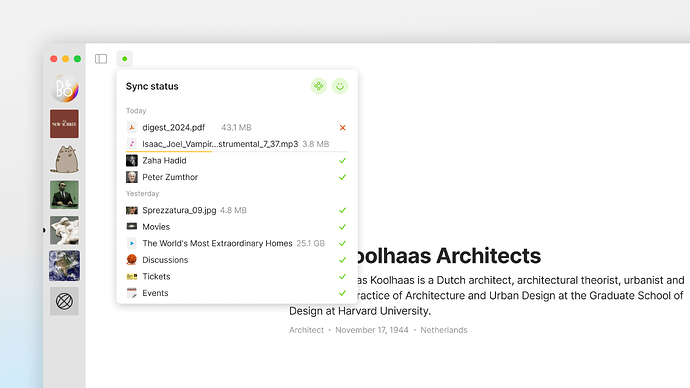Viewport: 690px width, 388px height.
Task: Click the Architect tag below the description
Action: [x=306, y=330]
